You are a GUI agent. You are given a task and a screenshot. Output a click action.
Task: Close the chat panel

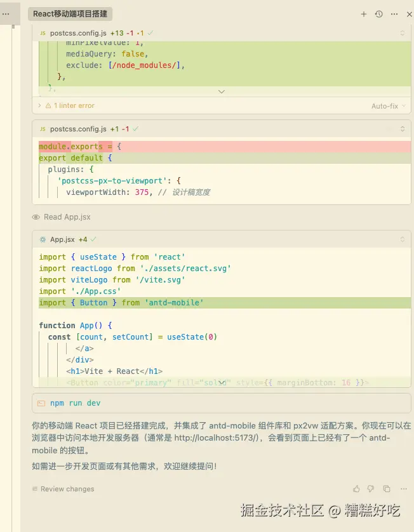click(x=410, y=14)
